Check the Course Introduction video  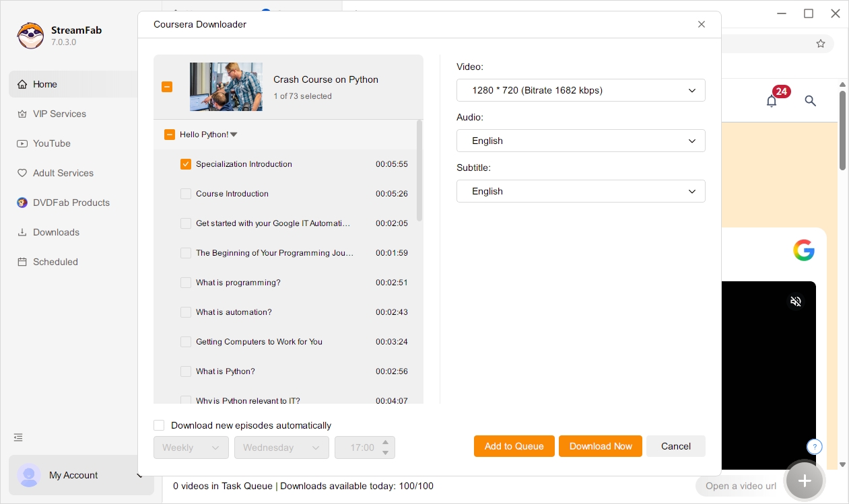point(186,194)
